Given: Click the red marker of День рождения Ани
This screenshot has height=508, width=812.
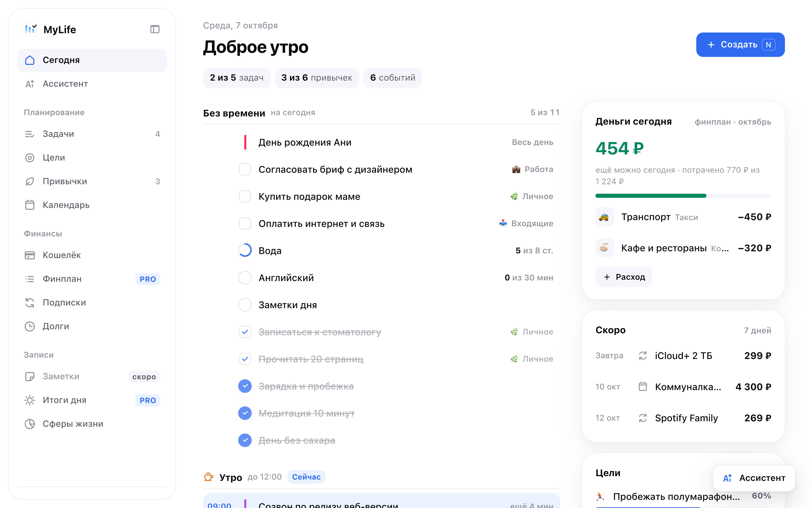Looking at the screenshot, I should [x=245, y=142].
